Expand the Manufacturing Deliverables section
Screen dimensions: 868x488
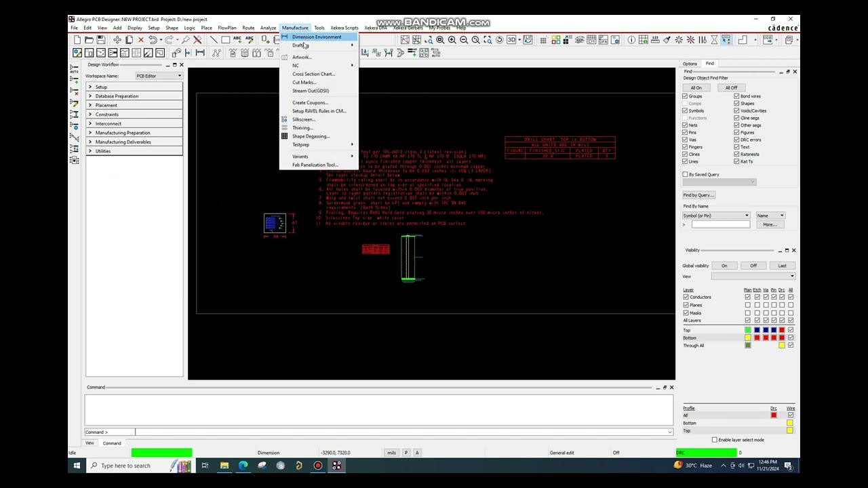point(134,142)
